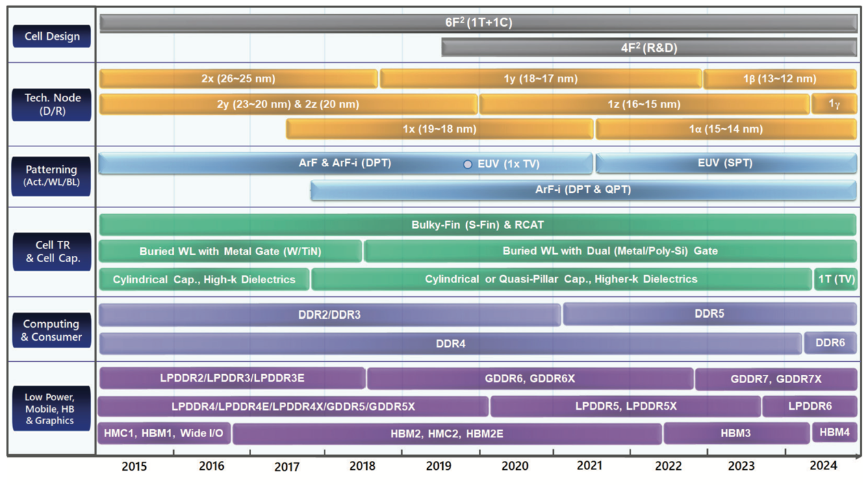Select the HBM3 bar
Image resolution: width=868 pixels, height=485 pixels.
(x=737, y=434)
